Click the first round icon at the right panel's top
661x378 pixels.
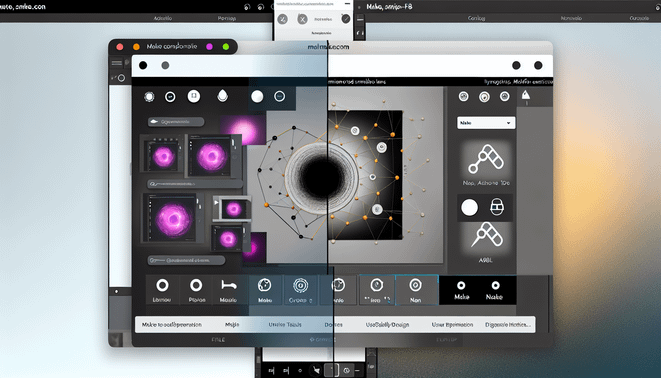point(464,97)
